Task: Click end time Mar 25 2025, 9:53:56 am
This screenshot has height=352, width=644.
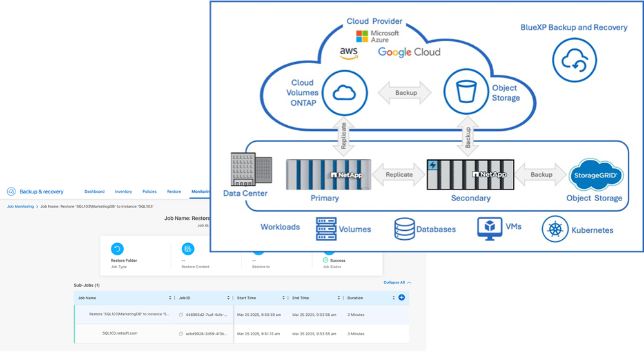Action: coord(314,315)
